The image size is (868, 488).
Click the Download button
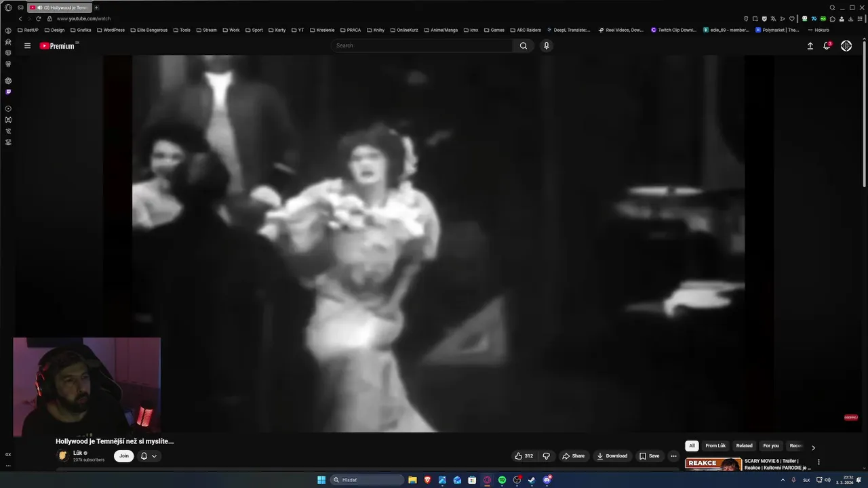[x=612, y=456]
